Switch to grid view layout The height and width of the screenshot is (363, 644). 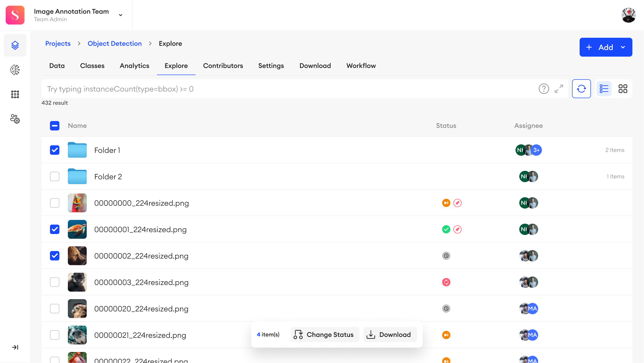tap(623, 89)
